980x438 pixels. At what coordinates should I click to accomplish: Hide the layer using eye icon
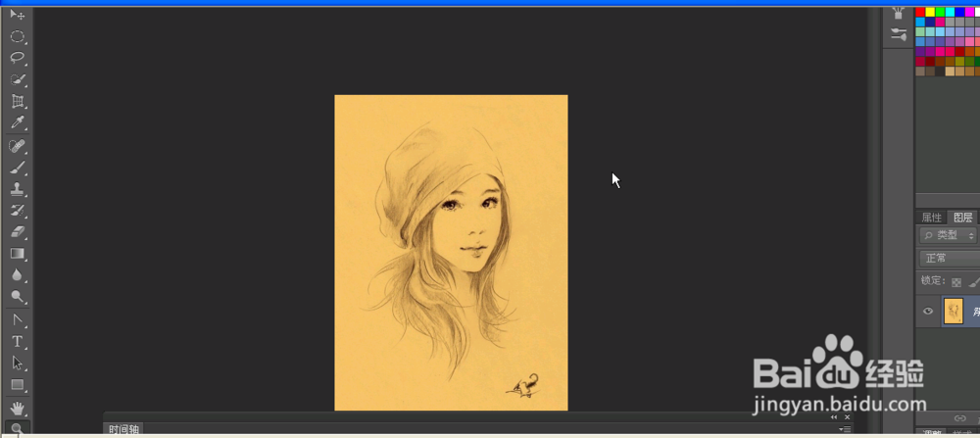[x=928, y=312]
